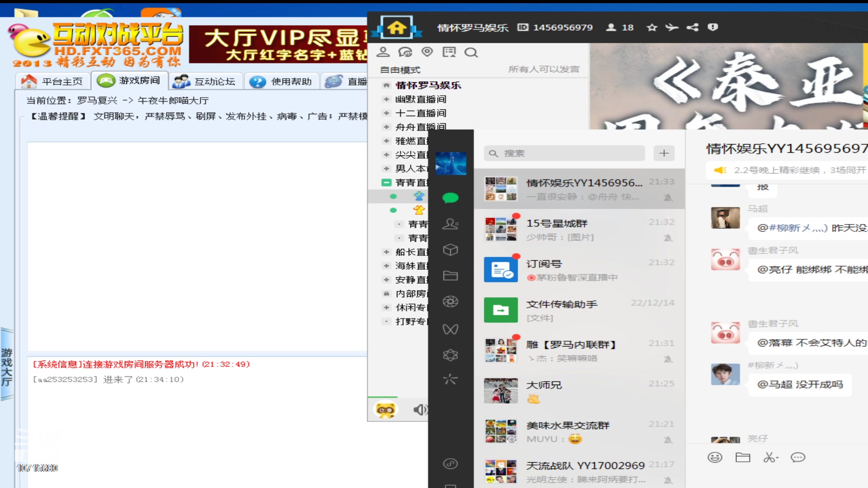Open the 使用帮助 tab
This screenshot has height=488, width=868.
pos(281,81)
